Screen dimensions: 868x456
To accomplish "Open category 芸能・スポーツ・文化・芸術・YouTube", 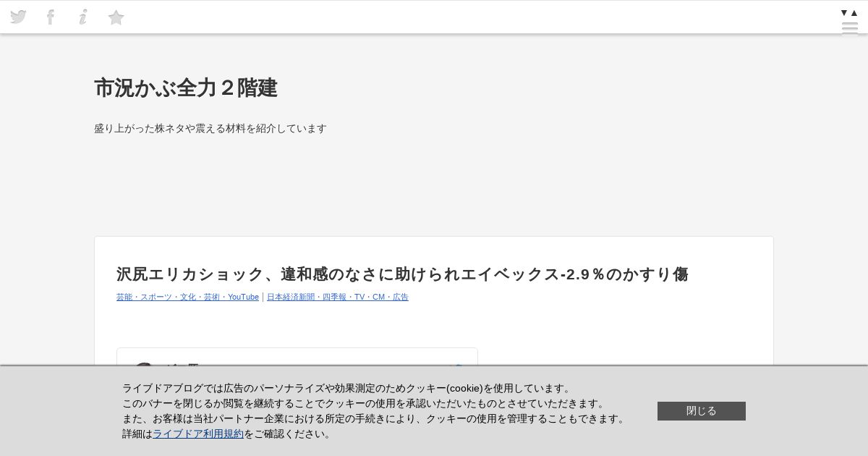I will point(187,297).
